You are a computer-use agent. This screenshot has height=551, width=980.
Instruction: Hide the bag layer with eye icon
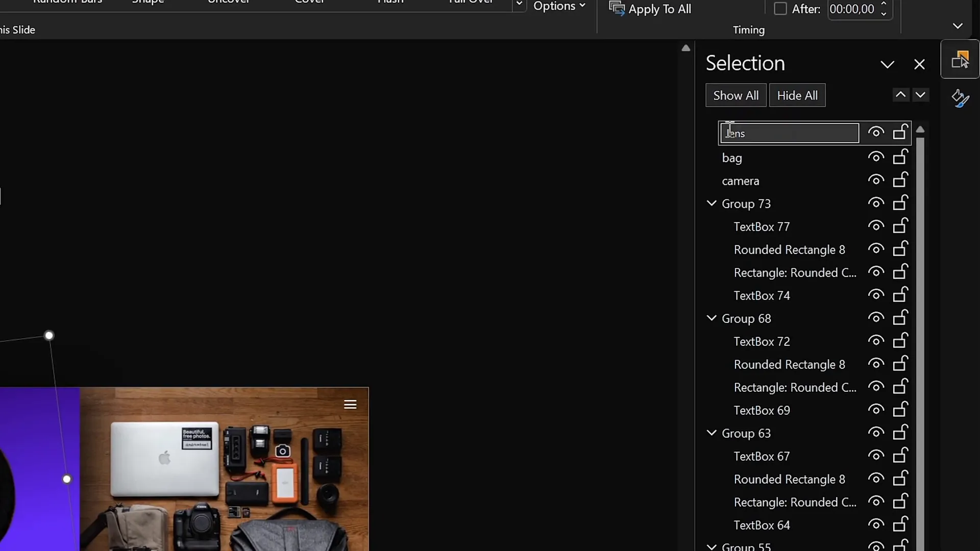876,157
